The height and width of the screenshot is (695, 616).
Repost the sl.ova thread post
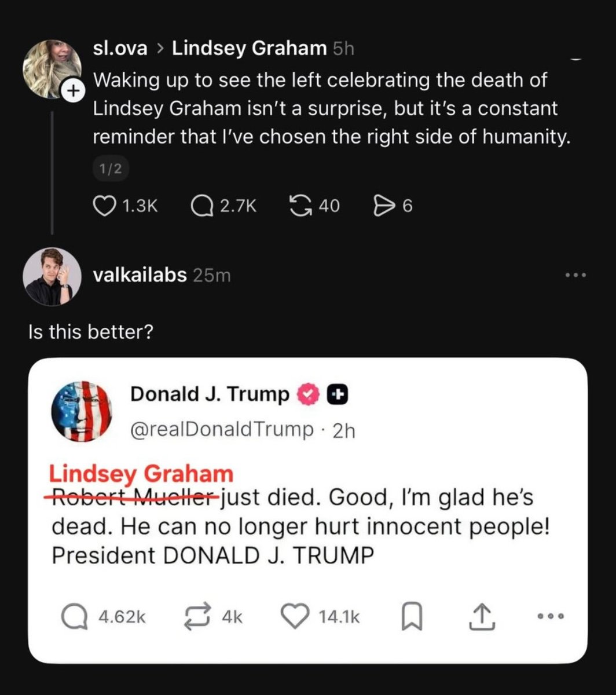click(x=299, y=206)
